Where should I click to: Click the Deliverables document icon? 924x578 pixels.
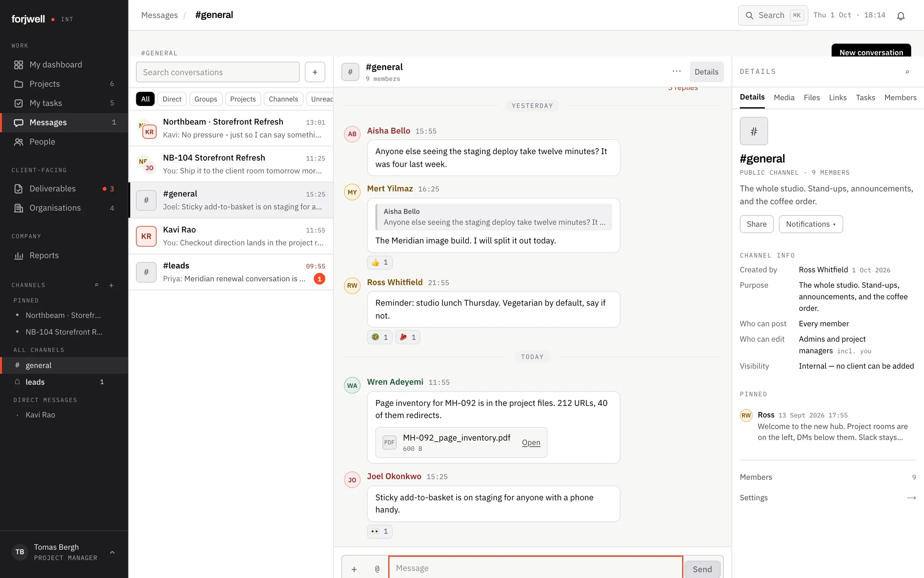pos(18,188)
